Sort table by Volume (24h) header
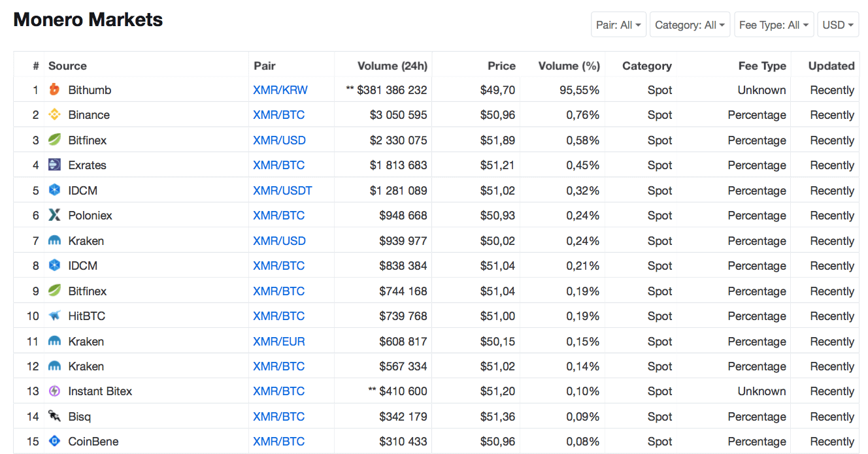 (x=392, y=66)
